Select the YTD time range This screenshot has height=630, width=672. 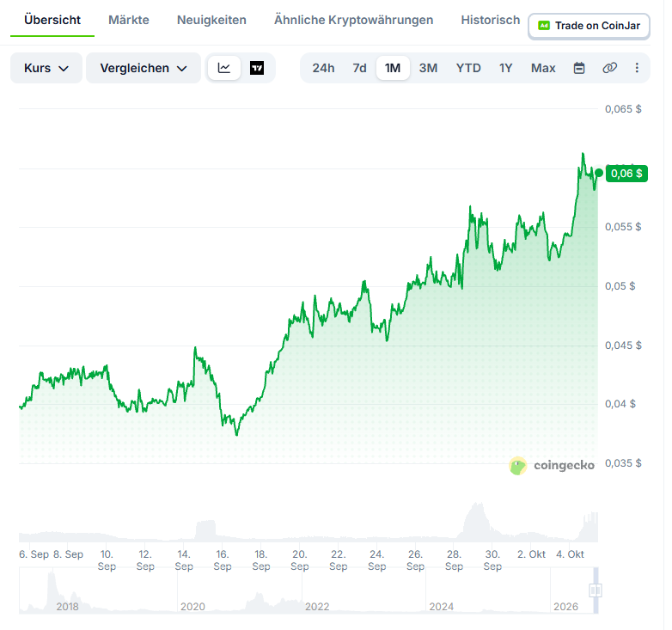coord(468,68)
